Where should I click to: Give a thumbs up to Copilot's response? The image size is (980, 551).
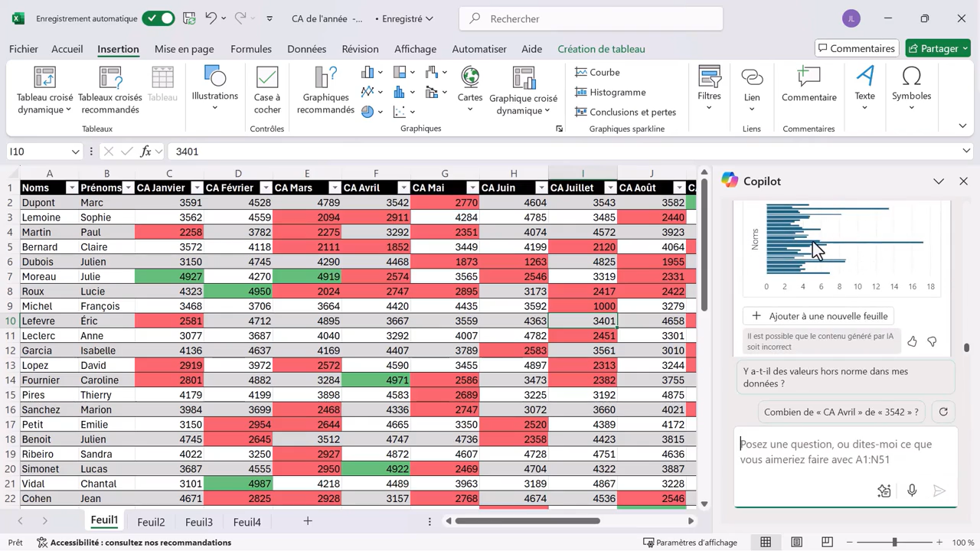[912, 341]
